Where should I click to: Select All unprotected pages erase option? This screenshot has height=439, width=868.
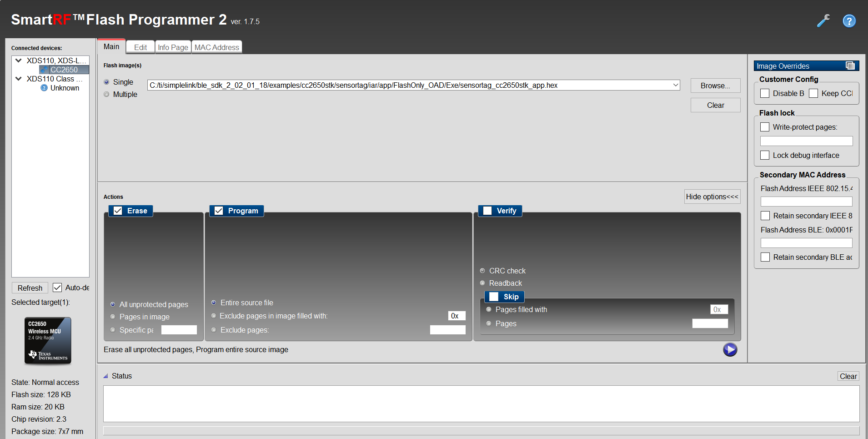coord(113,304)
